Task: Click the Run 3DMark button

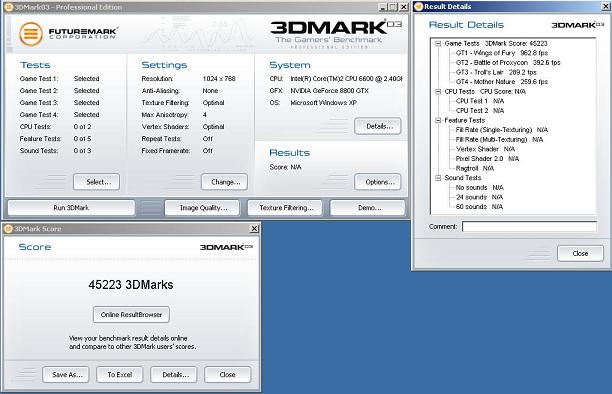Action: [71, 208]
